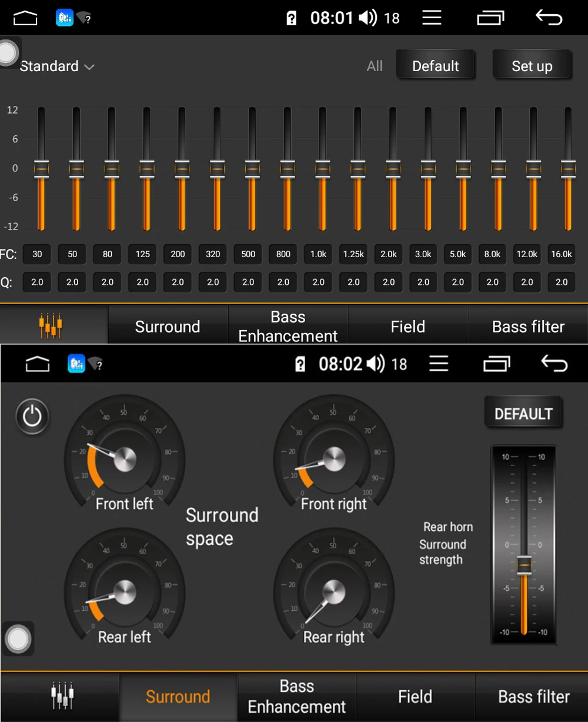This screenshot has width=588, height=722.
Task: Click the 320 frequency field
Action: point(213,254)
